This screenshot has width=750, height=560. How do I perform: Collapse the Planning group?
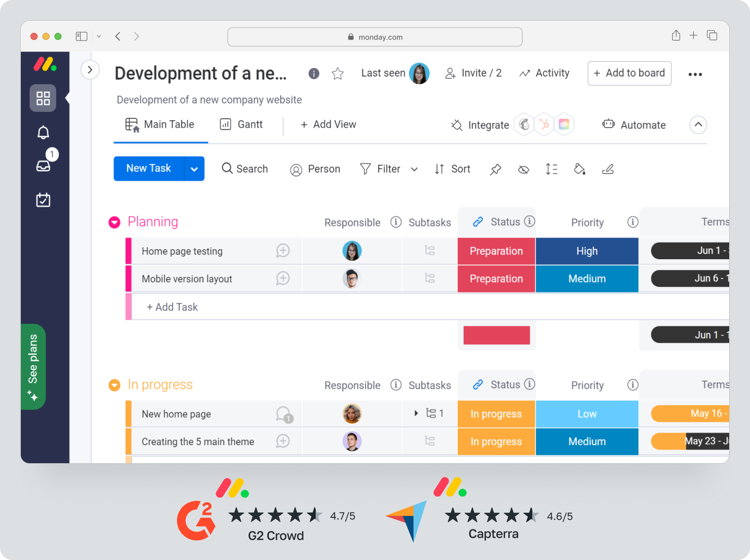click(114, 222)
